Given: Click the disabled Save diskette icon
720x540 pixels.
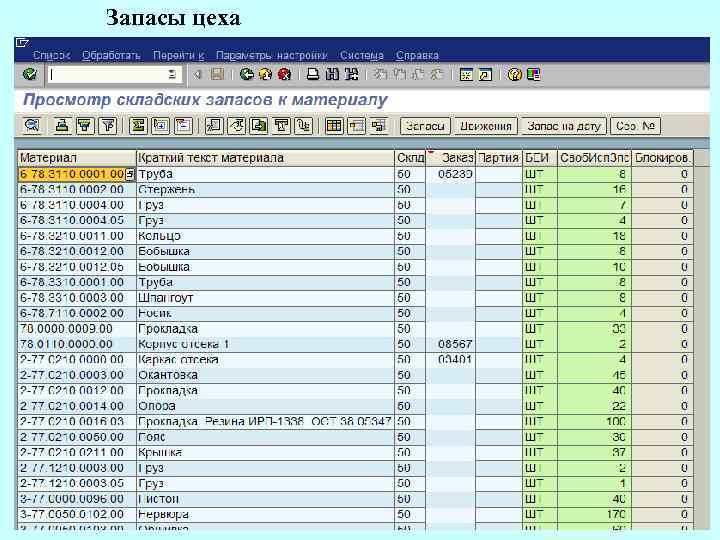Looking at the screenshot, I should [x=217, y=74].
